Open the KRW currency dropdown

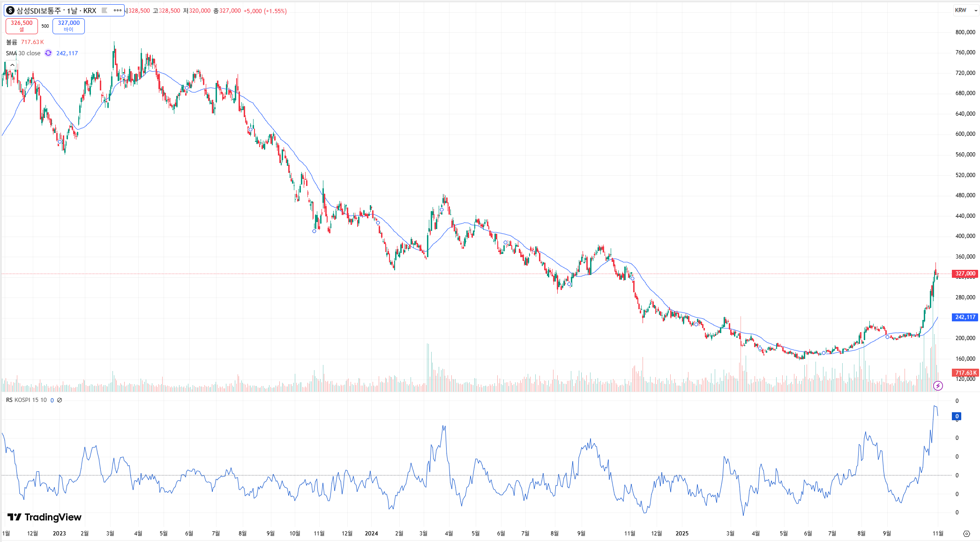pos(965,10)
